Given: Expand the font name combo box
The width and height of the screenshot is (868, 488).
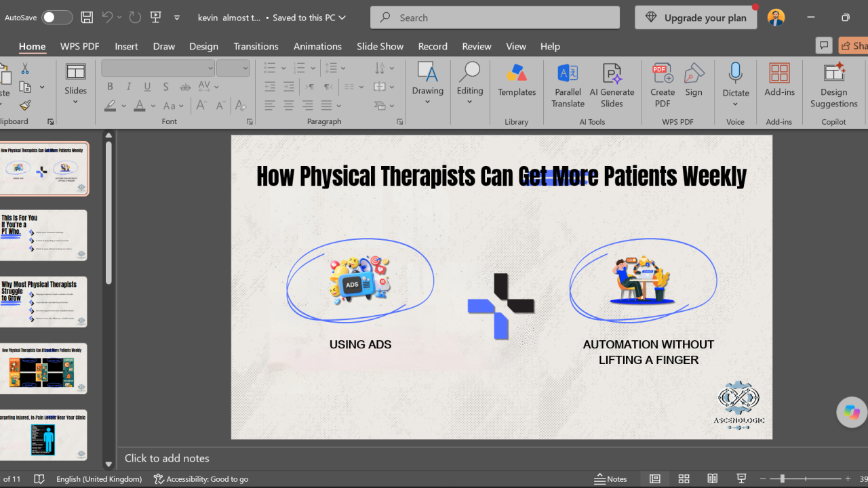Looking at the screenshot, I should click(x=211, y=68).
